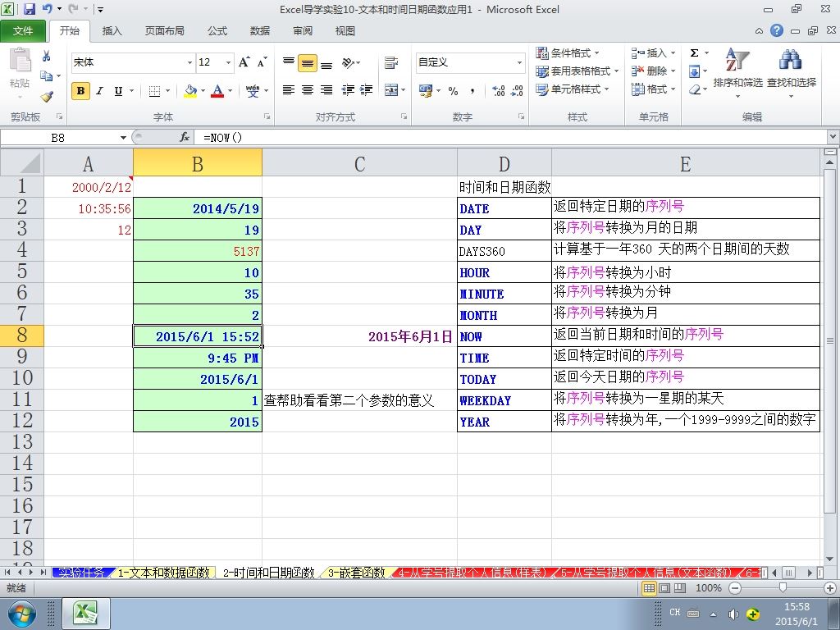Select cell B4 containing 5137

tap(198, 251)
